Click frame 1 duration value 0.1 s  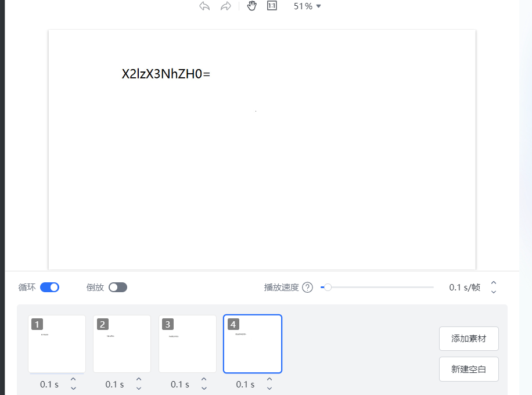click(49, 385)
